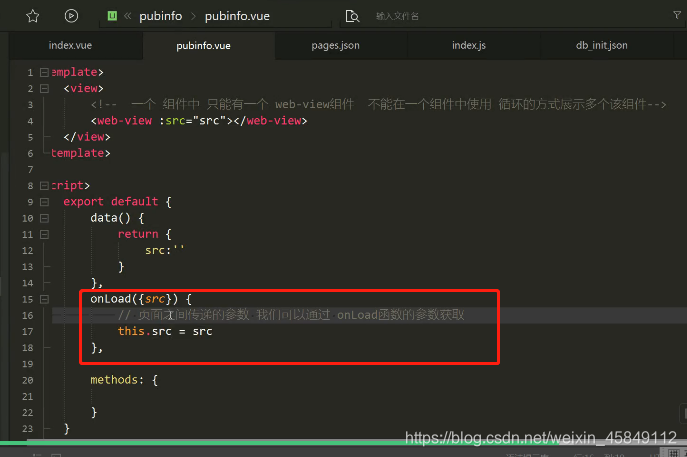This screenshot has height=457, width=687.
Task: Collapse the view block at line 2
Action: (44, 89)
